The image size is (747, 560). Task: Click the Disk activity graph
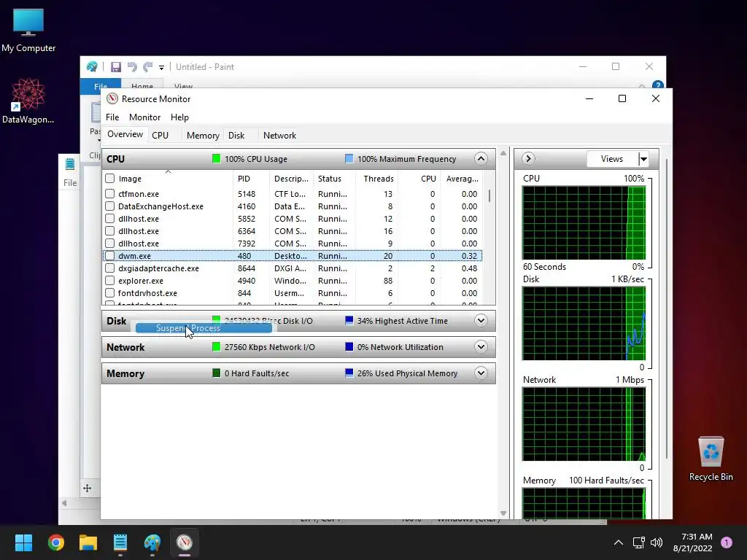(x=584, y=323)
